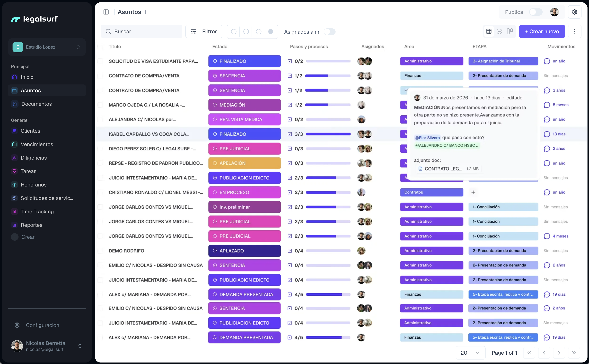The height and width of the screenshot is (364, 589).
Task: Click the Crear nuevo button
Action: [542, 32]
